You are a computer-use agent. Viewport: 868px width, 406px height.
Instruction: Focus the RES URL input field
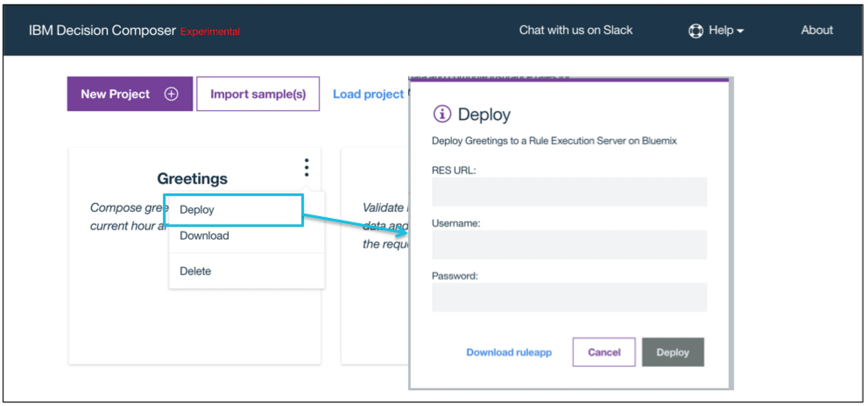click(569, 192)
